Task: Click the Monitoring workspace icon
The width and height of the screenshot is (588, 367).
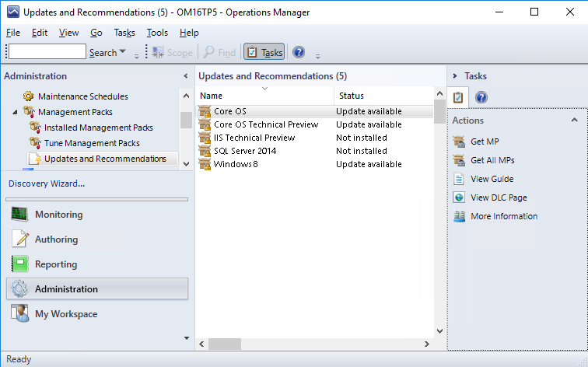Action: pyautogui.click(x=19, y=215)
